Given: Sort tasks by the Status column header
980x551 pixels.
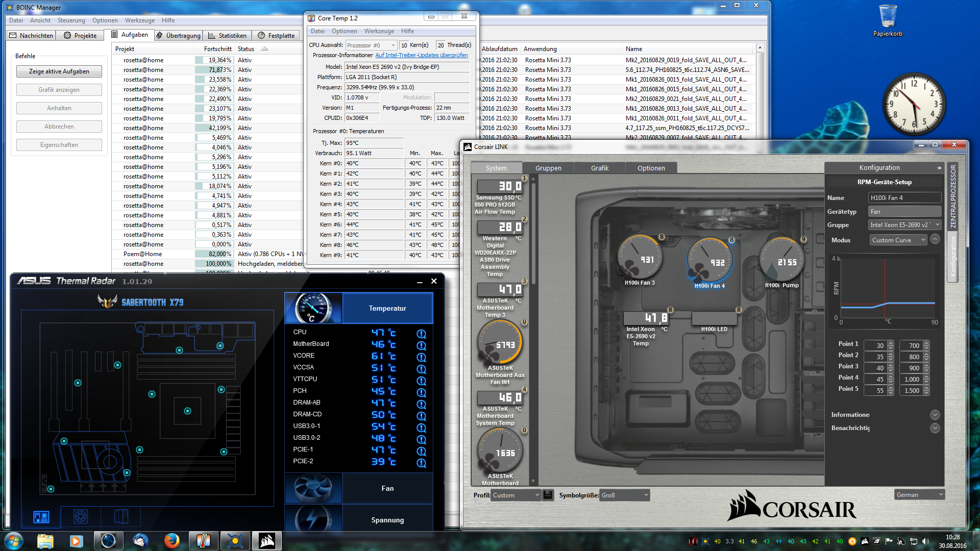Looking at the screenshot, I should [x=246, y=49].
